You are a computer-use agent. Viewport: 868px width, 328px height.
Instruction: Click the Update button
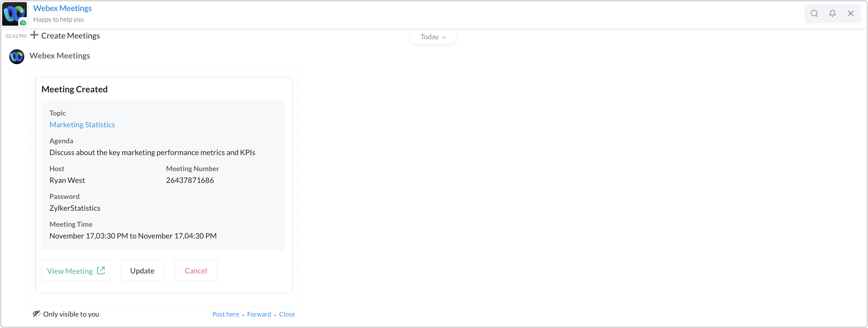[x=142, y=271]
